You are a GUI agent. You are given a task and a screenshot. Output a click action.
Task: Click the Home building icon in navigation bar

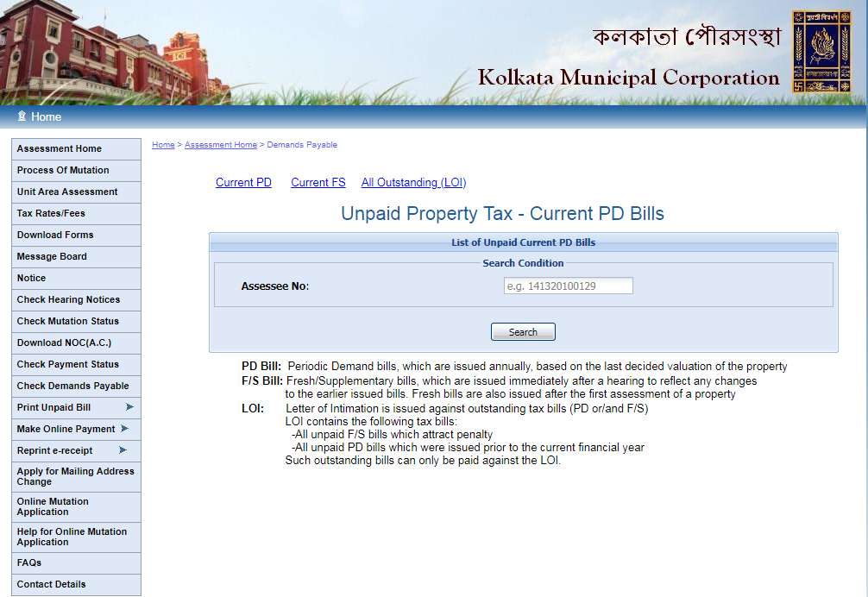tap(22, 116)
